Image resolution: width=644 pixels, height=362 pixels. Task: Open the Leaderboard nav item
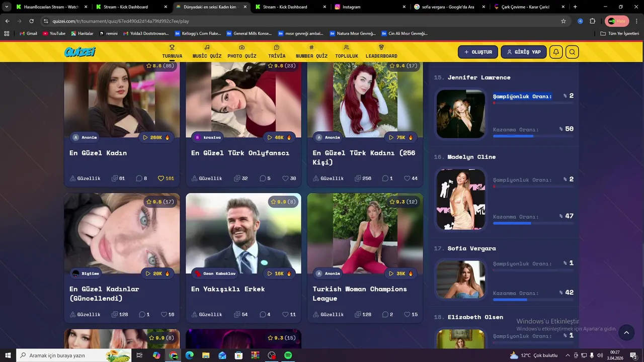click(x=381, y=52)
